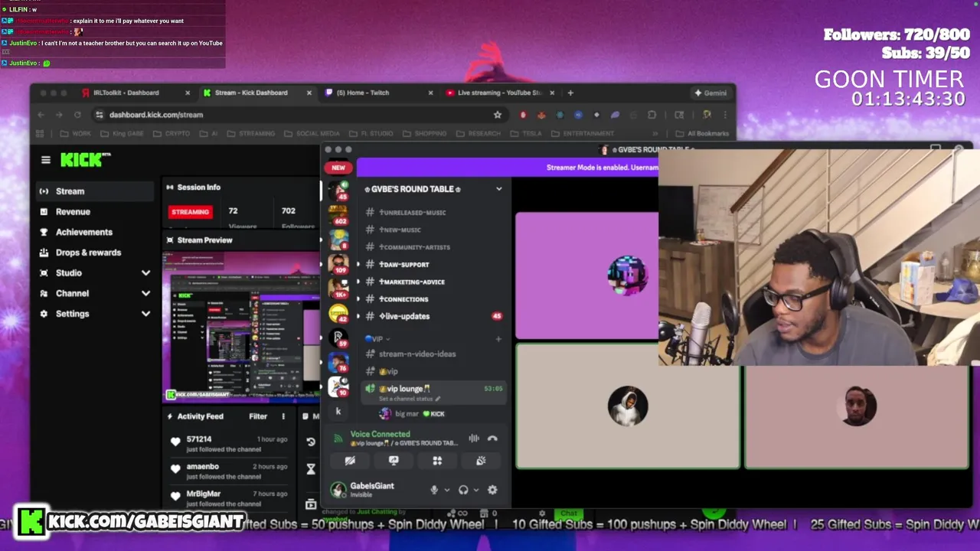Set a channel status for vip lounge
Screen dimensions: 980x551
point(410,399)
